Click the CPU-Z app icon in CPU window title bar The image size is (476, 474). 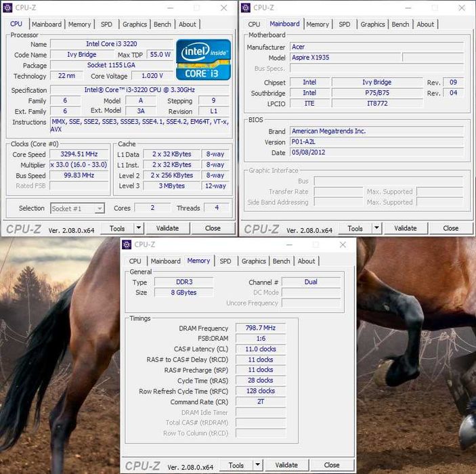coord(7,7)
